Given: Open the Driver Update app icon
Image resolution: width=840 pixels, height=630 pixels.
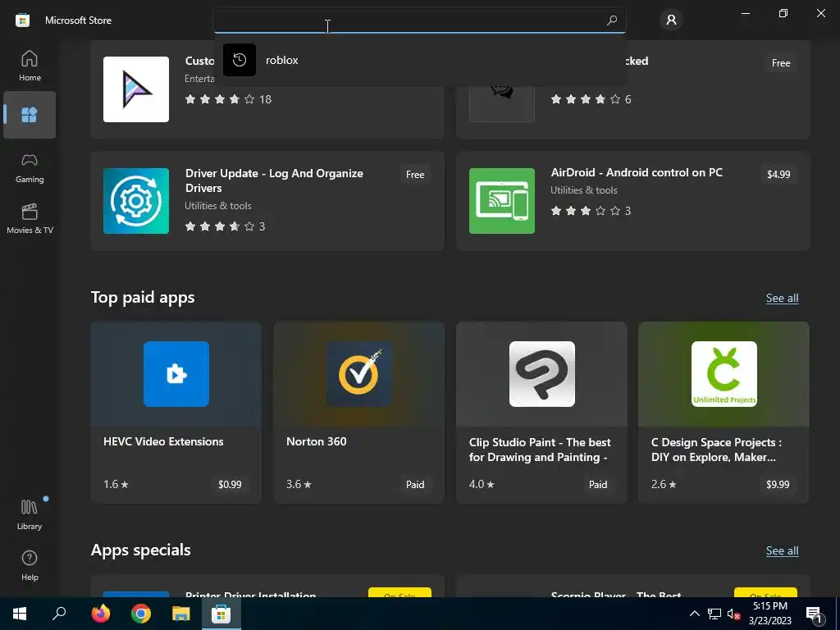Looking at the screenshot, I should pos(136,201).
